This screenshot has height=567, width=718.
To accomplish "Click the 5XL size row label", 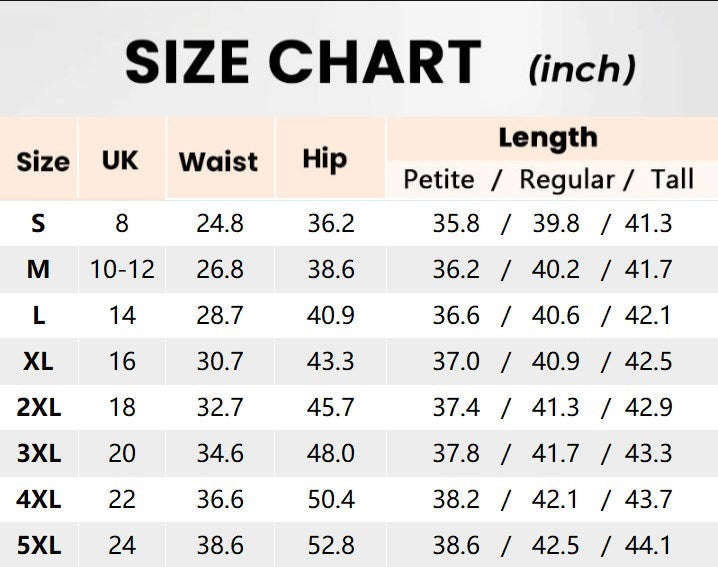I will pyautogui.click(x=38, y=546).
